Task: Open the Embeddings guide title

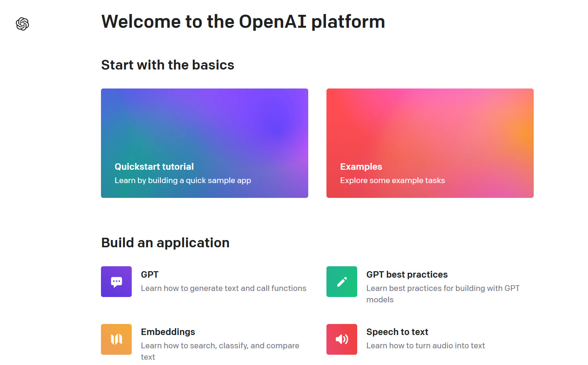Action: click(x=168, y=332)
